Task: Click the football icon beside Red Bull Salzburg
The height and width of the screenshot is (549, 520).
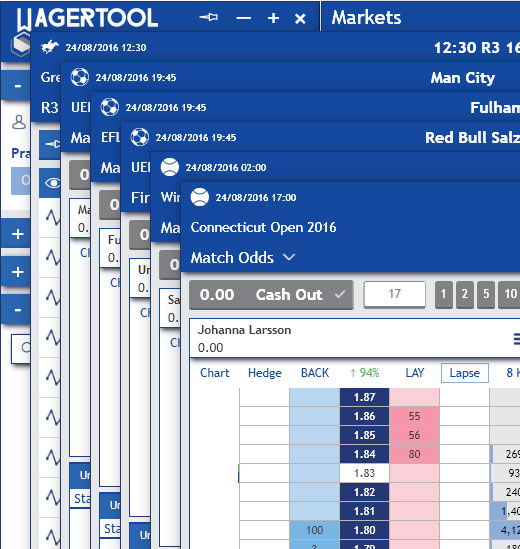Action: click(140, 137)
